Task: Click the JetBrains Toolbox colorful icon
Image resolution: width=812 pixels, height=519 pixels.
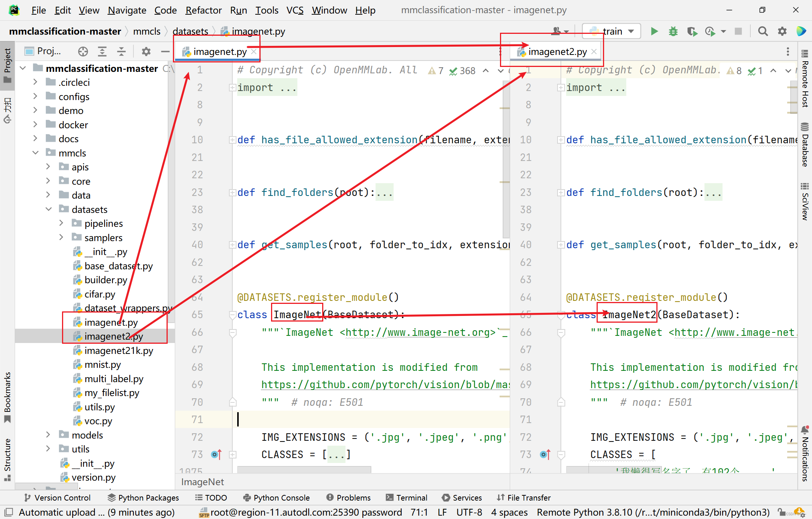Action: pyautogui.click(x=801, y=31)
